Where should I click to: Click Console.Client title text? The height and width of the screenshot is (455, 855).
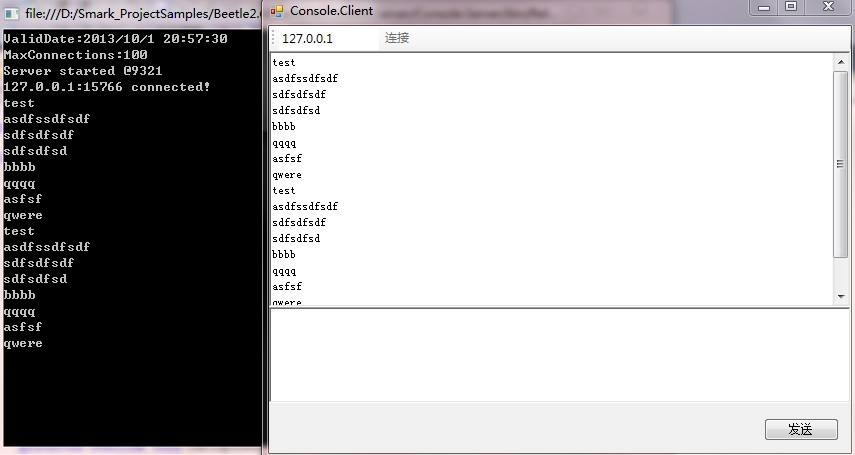click(x=332, y=10)
